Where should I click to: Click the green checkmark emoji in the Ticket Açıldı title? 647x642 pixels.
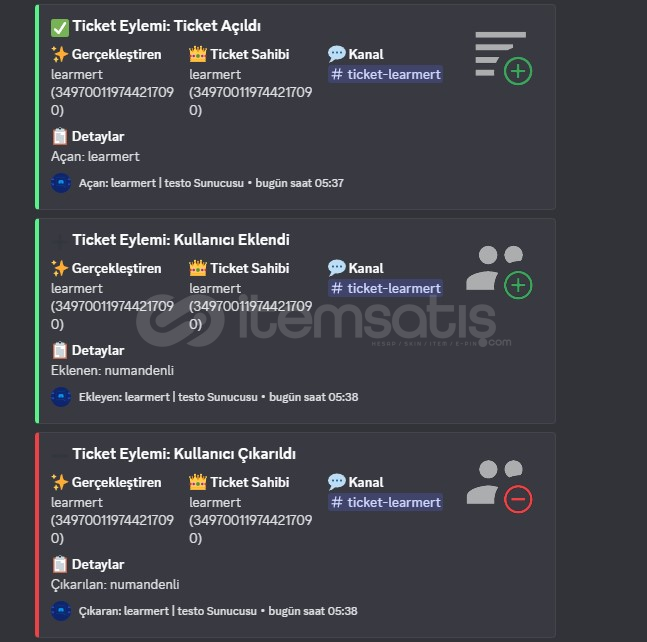point(60,28)
